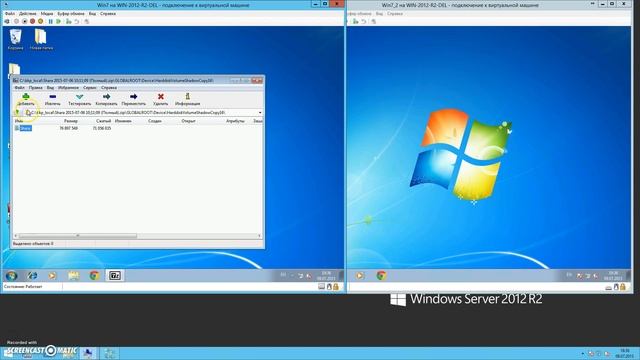640x360 pixels.
Task: Launch Chrome from Win7 VM taskbar
Action: (x=94, y=276)
